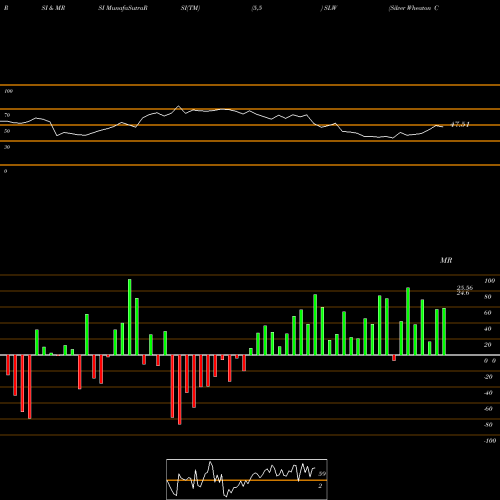Pick the tallest green MR bar
500x500 pixels.
pos(130,317)
